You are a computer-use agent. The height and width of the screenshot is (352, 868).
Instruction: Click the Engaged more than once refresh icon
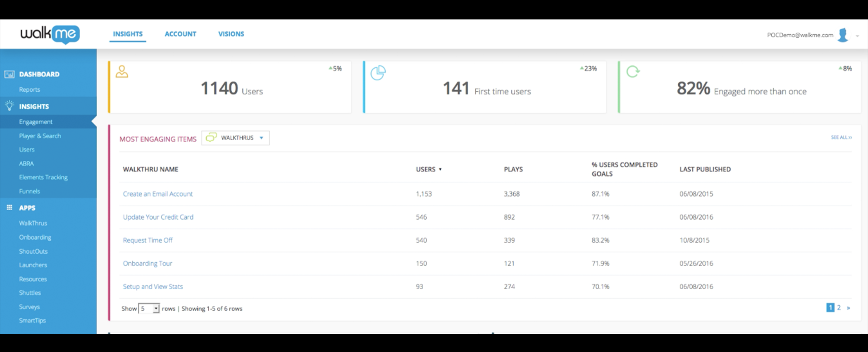[x=633, y=71]
